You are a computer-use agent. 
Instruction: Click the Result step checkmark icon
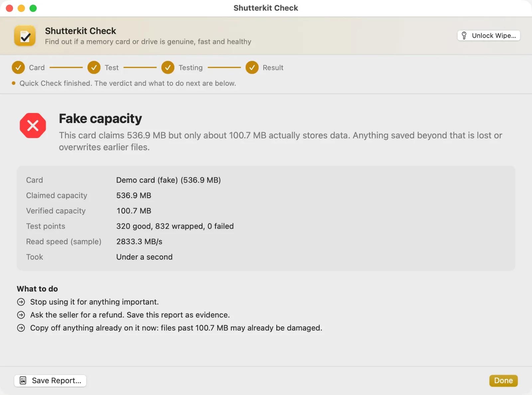(x=252, y=67)
